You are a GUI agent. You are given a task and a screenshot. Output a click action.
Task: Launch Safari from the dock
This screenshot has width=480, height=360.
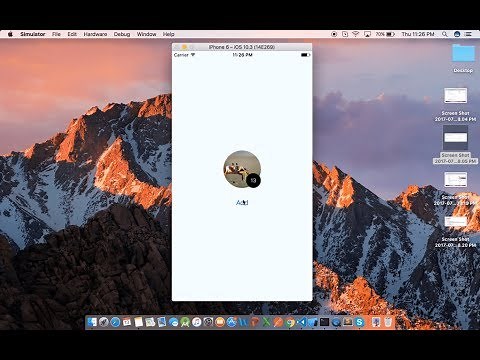(115, 322)
